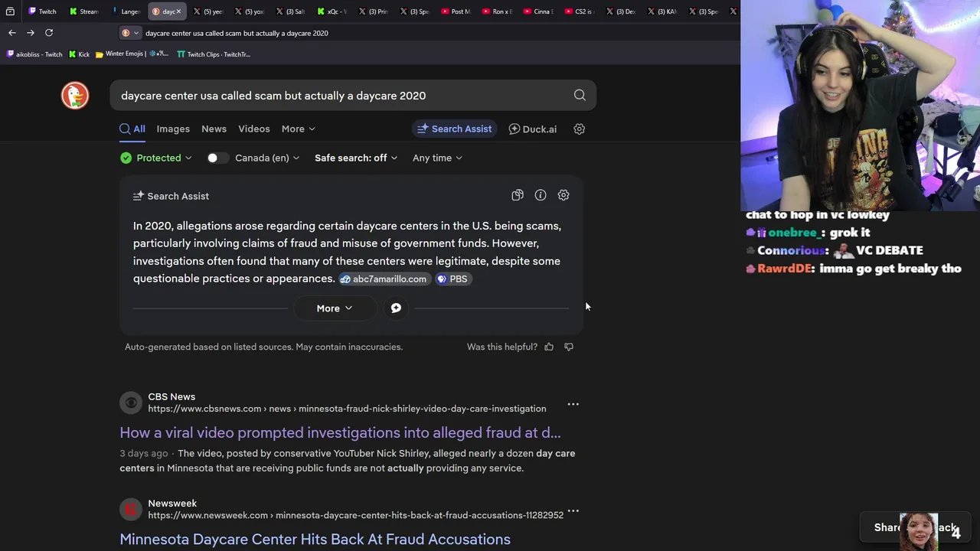
Task: Open the Canada (en) region dropdown
Action: [x=267, y=158]
